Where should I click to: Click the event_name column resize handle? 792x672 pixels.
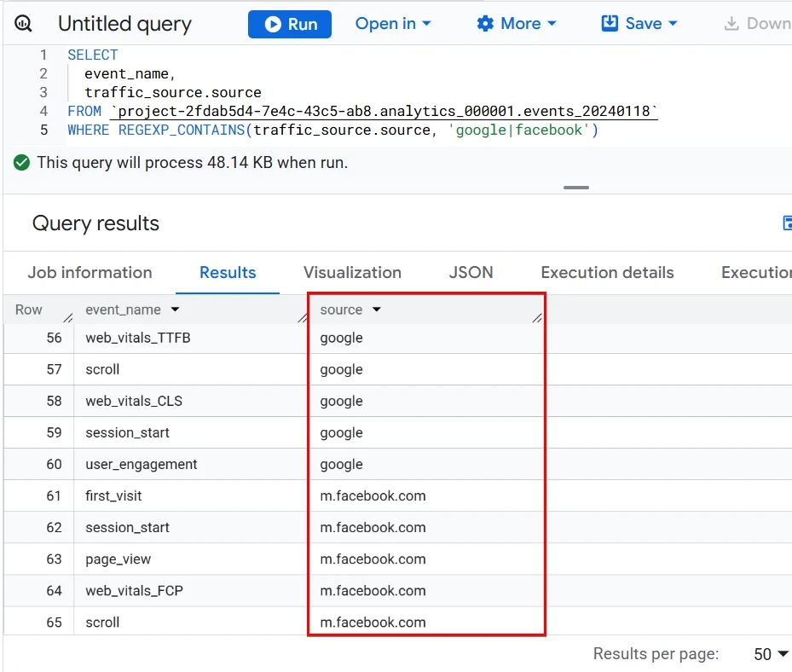click(303, 318)
